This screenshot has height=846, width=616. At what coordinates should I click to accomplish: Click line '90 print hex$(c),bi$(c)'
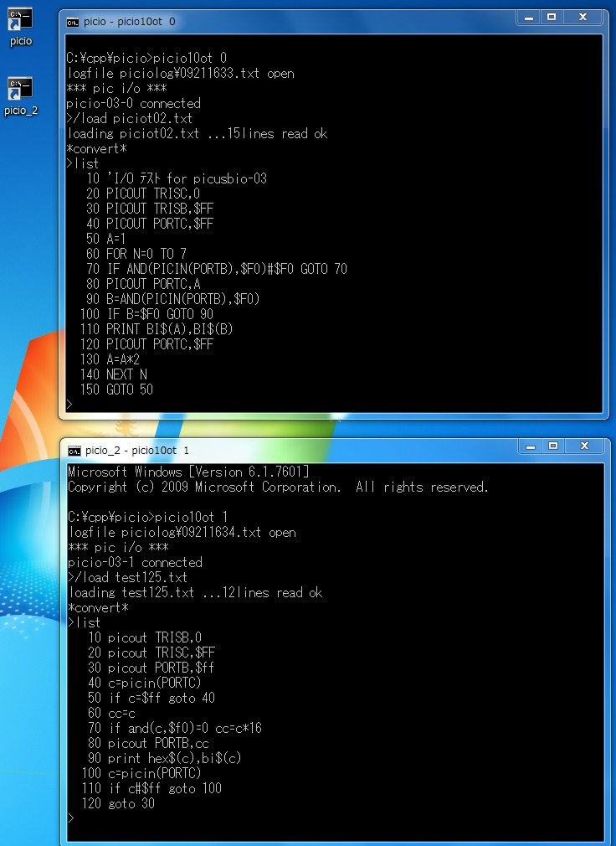tap(164, 759)
